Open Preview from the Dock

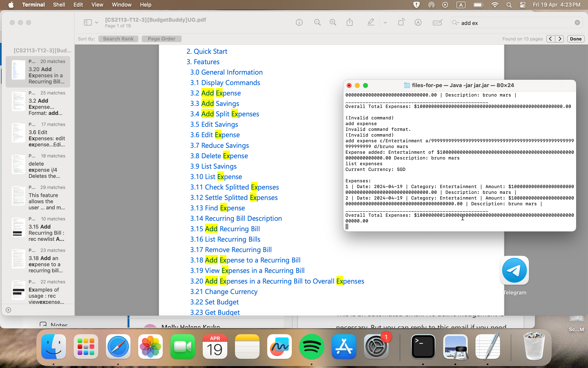click(455, 347)
